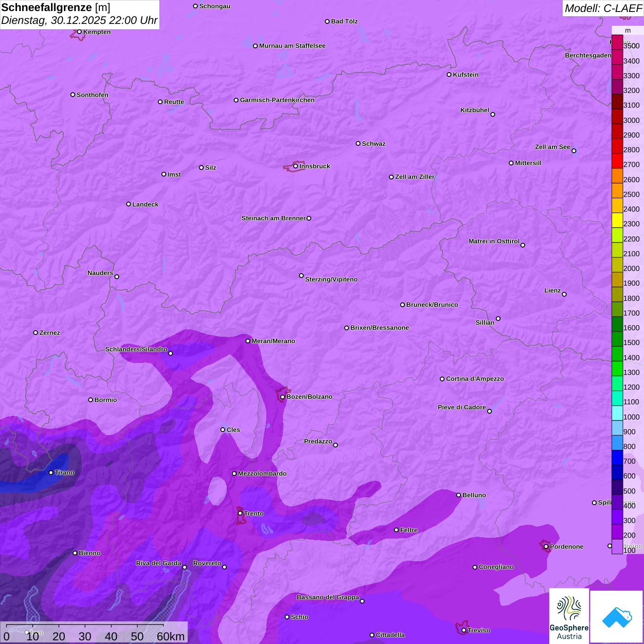Screen dimensions: 644x644
Task: Select the Bozen/Bolzano map marker dot
Action: pos(283,397)
